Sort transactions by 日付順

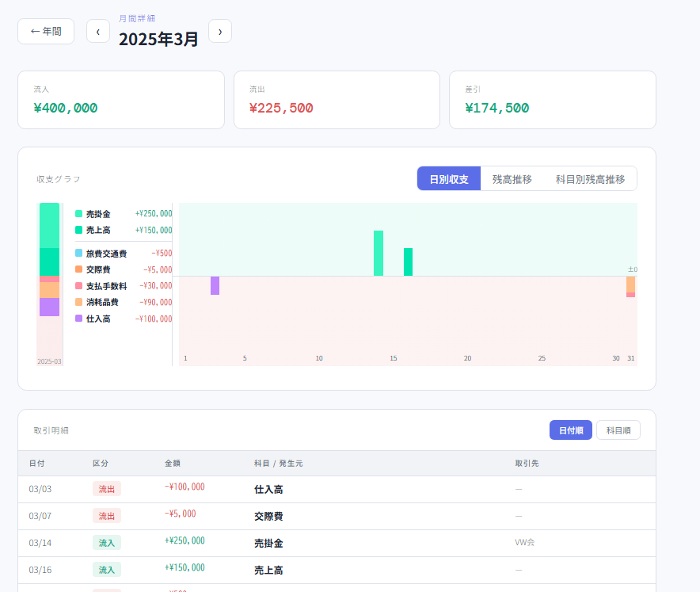point(570,430)
